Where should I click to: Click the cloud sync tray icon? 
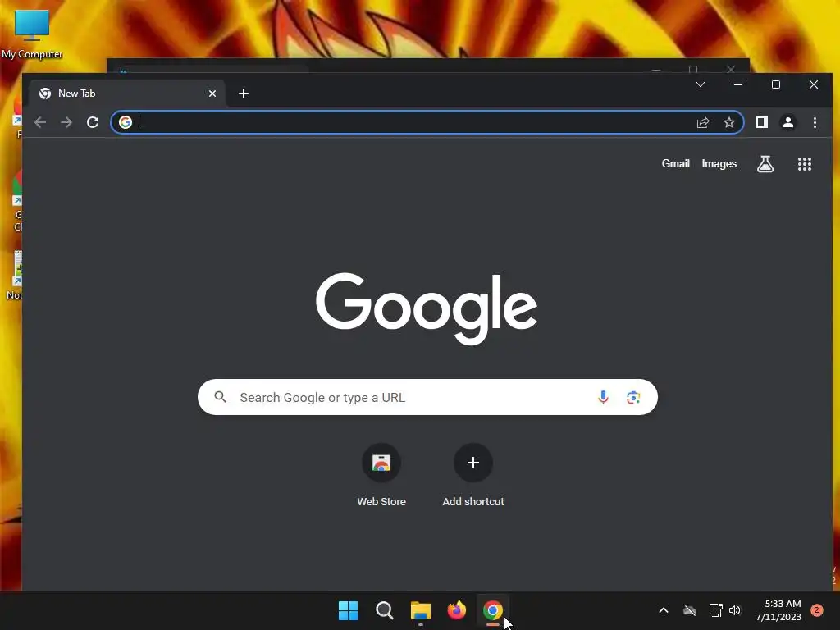coord(689,610)
